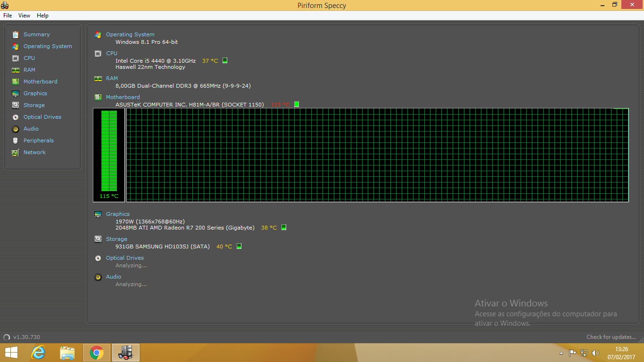
Task: Click the motherboard temperature history grid graph
Action: (377, 155)
